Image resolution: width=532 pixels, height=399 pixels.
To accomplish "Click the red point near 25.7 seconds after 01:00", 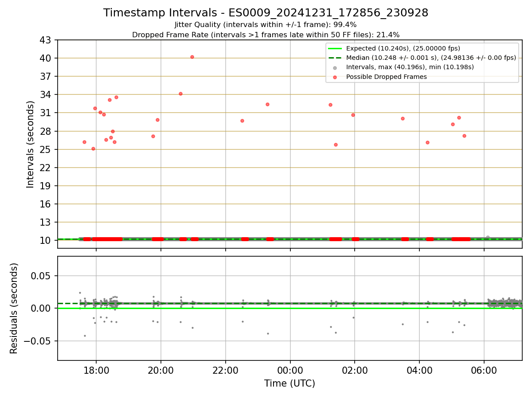I will click(336, 145).
